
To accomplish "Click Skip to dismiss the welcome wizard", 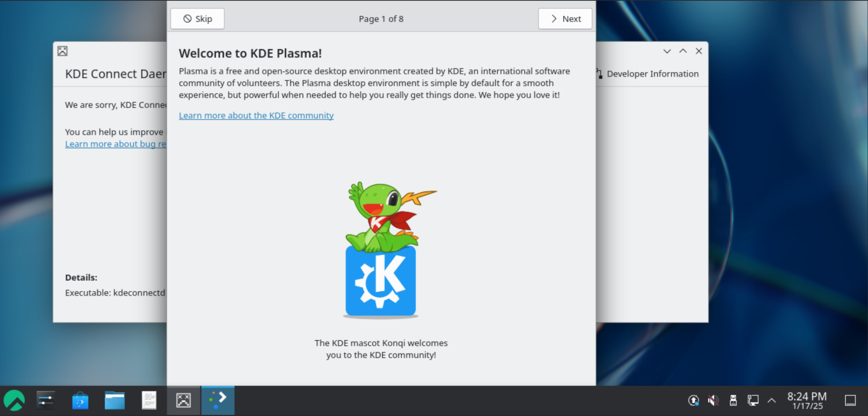I will pos(197,19).
